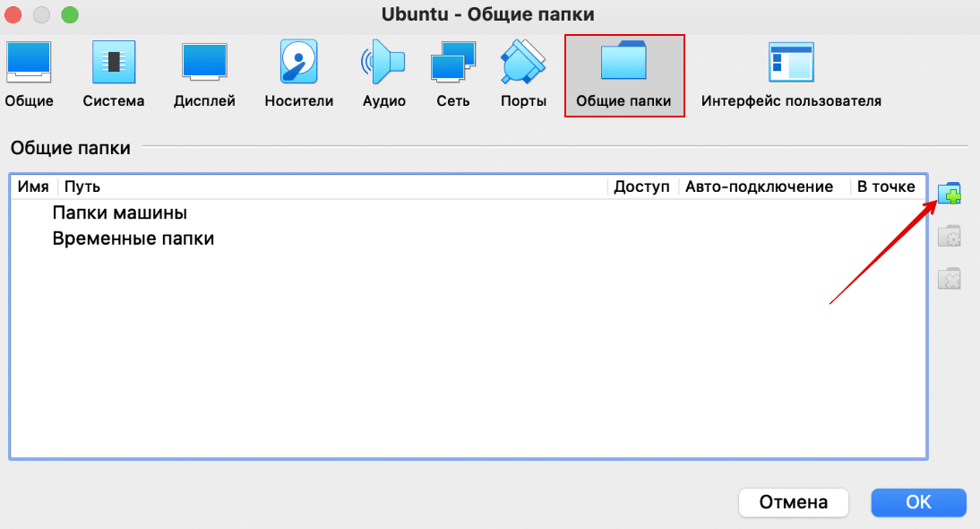
Task: Click the edit shared folder icon
Action: coord(949,237)
